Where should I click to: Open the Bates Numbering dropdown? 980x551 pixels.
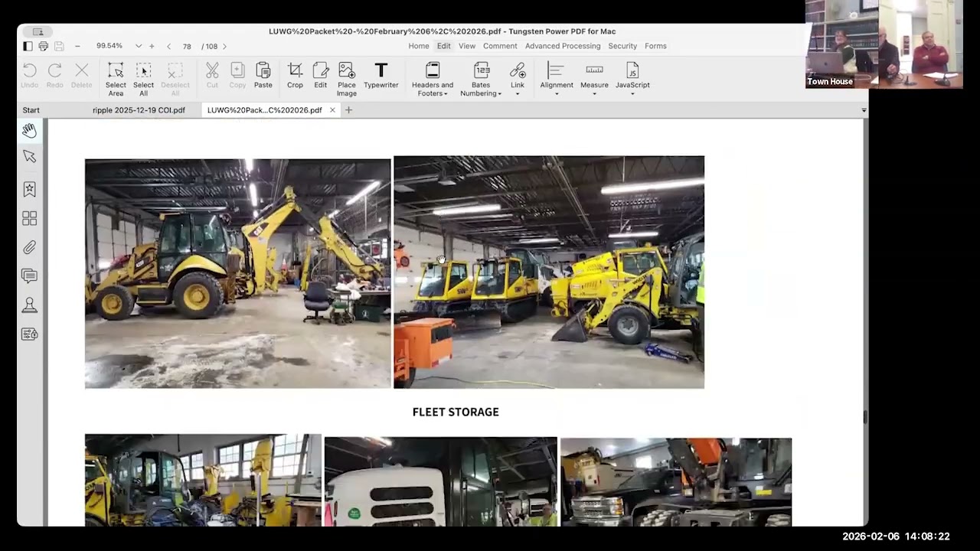481,80
